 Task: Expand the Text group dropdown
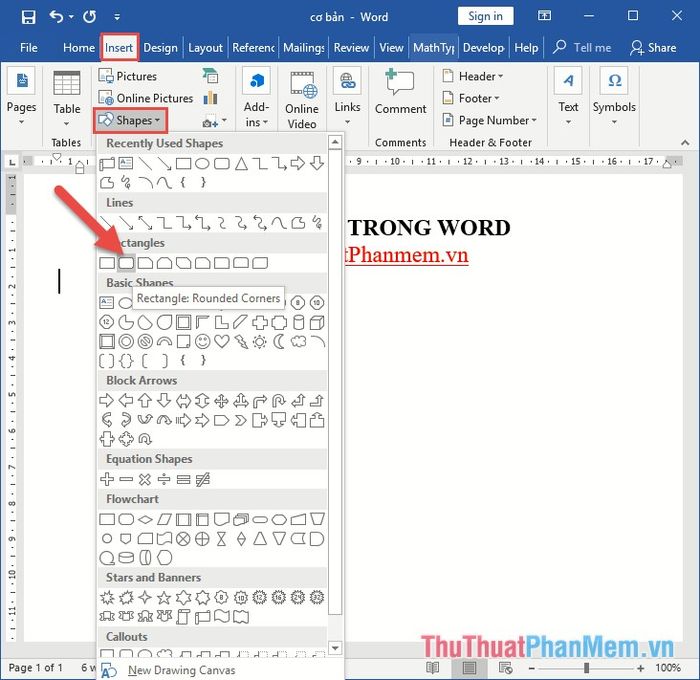(568, 96)
